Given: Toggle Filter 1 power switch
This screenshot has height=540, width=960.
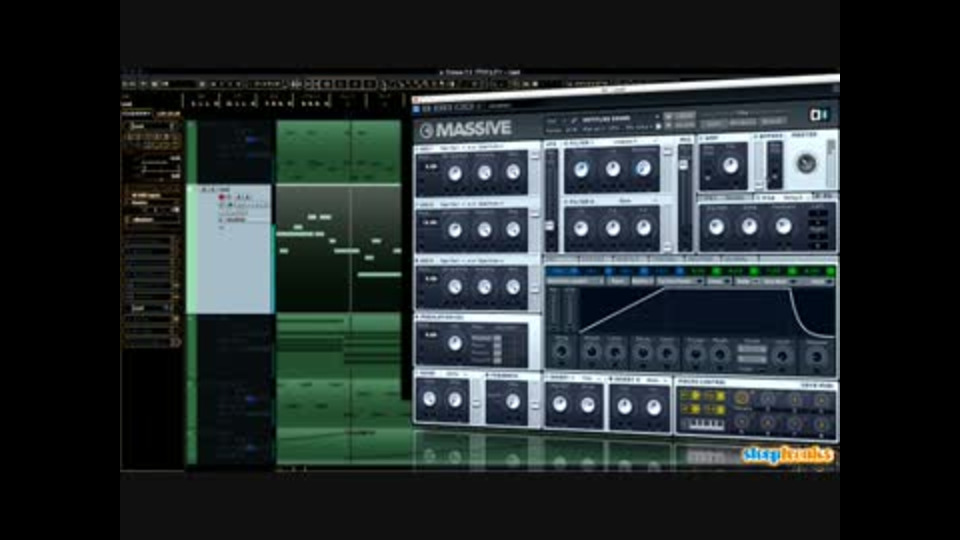Looking at the screenshot, I should click(566, 143).
